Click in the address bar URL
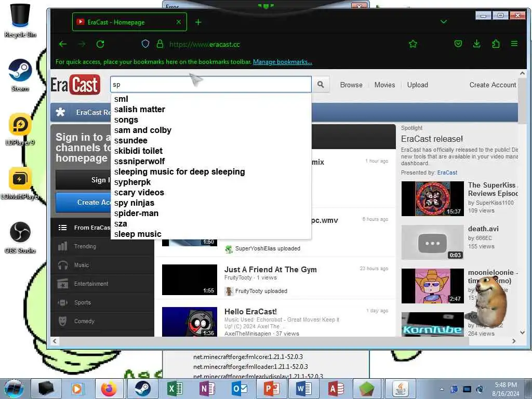 pyautogui.click(x=204, y=45)
